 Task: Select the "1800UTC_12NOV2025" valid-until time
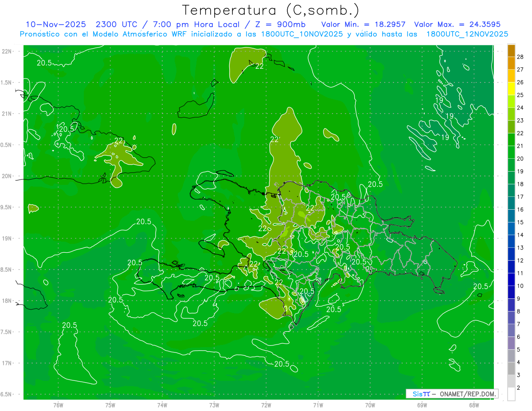coord(467,34)
